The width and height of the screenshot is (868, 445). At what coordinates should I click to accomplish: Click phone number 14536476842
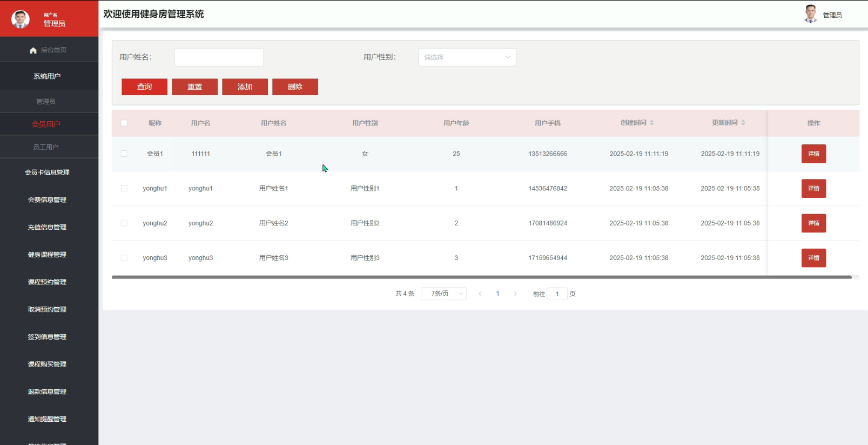pyautogui.click(x=548, y=188)
